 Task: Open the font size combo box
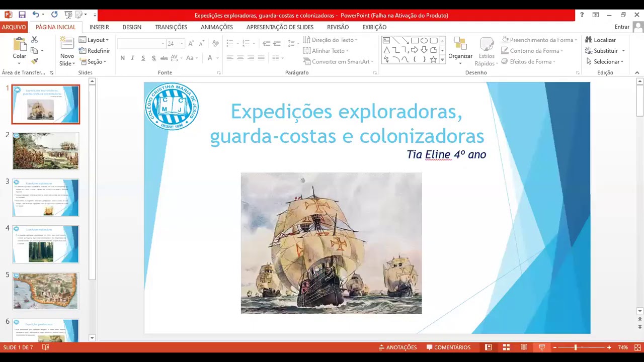tap(175, 44)
